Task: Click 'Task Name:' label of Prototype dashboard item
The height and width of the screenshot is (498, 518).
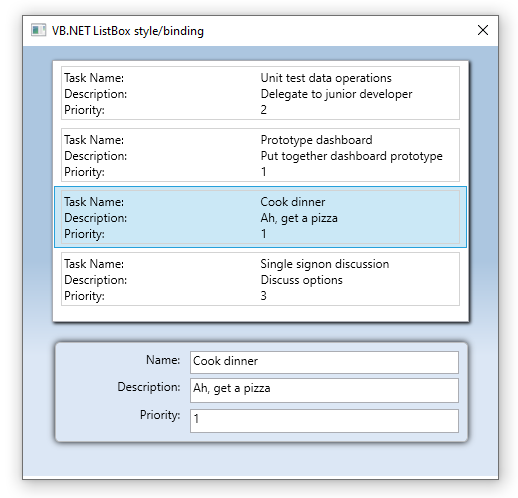Action: pos(94,140)
